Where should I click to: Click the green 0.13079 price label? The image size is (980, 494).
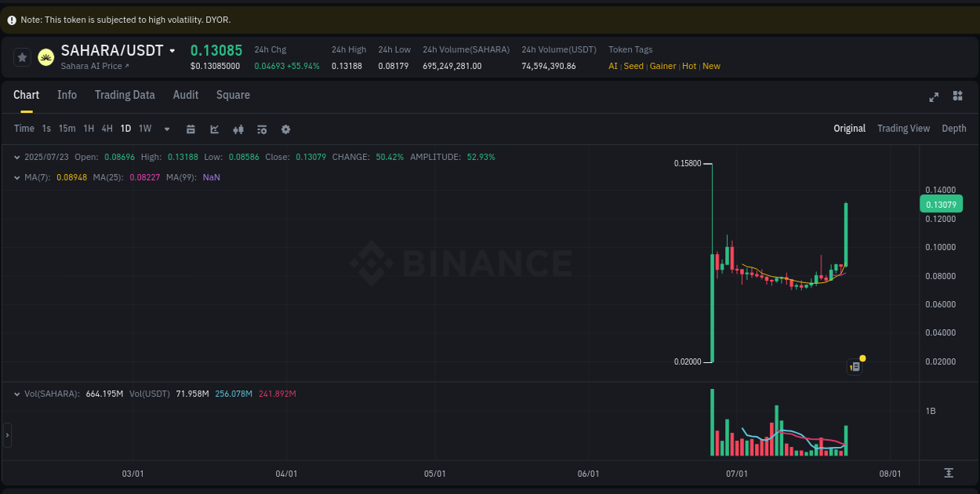coord(940,204)
